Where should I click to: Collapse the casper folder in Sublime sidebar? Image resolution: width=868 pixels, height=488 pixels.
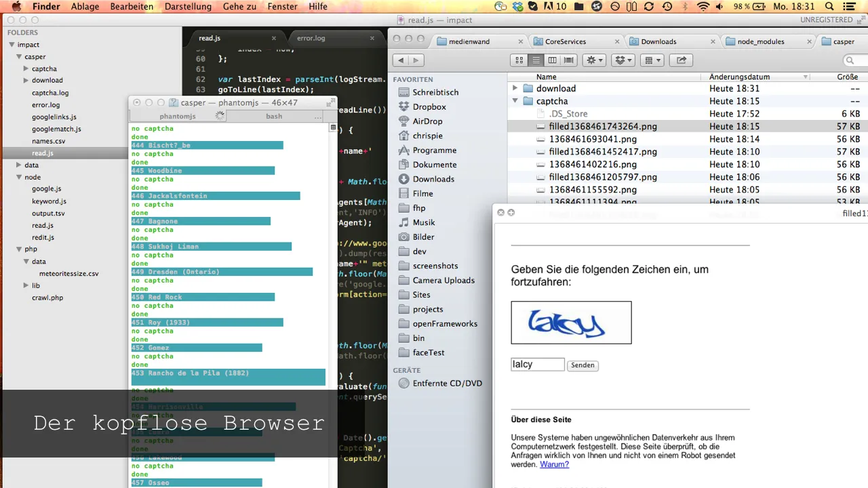[x=19, y=57]
